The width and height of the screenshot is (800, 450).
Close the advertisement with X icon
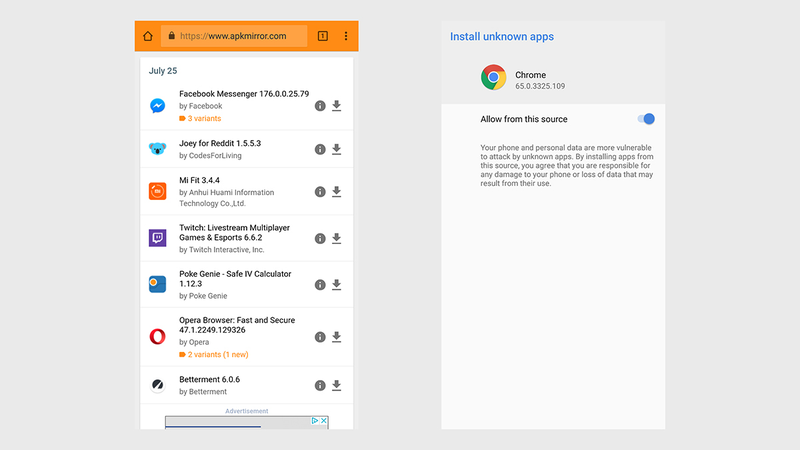click(323, 420)
